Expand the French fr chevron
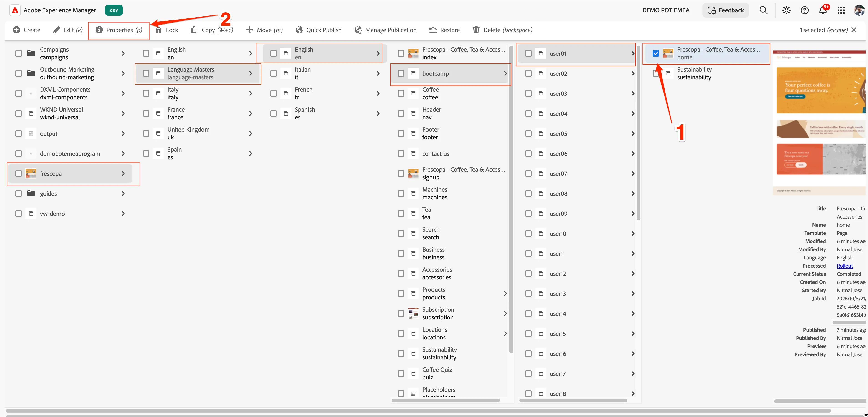The height and width of the screenshot is (417, 868). [x=378, y=93]
